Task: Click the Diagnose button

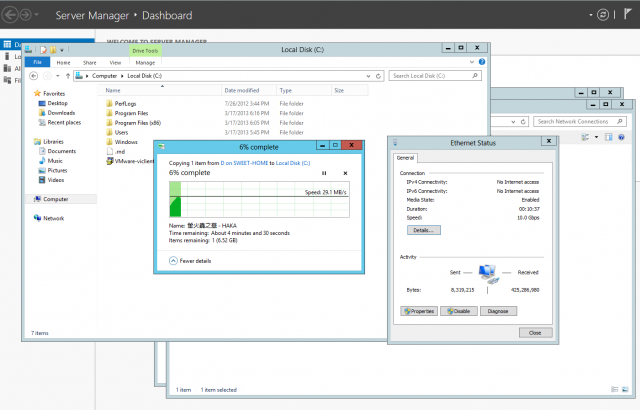Action: tap(498, 311)
